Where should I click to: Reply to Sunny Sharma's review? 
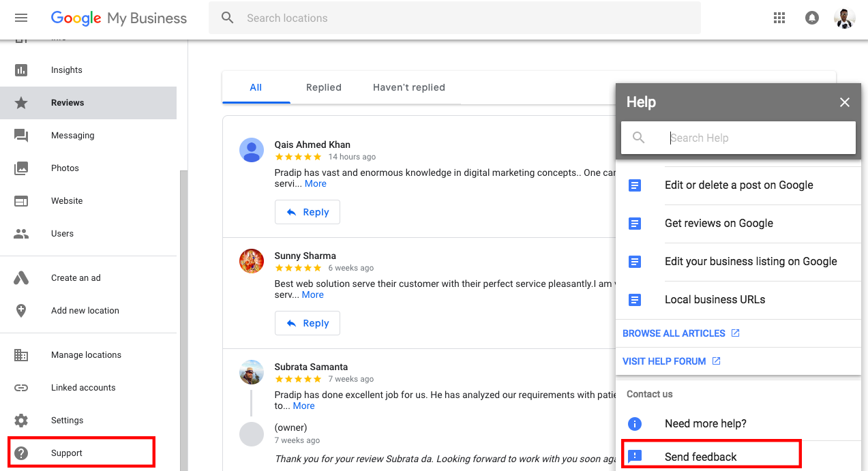[308, 323]
